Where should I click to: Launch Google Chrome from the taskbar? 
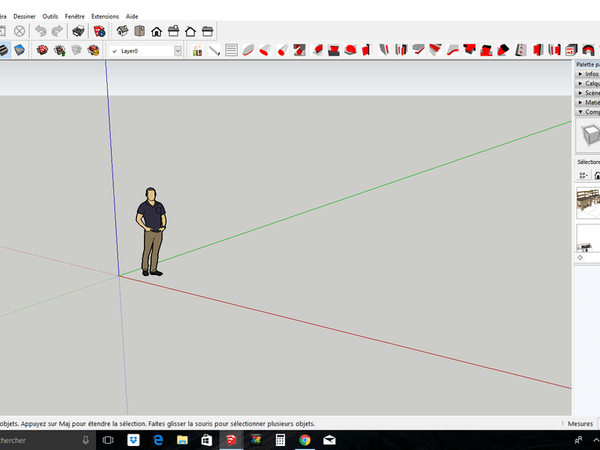(305, 440)
